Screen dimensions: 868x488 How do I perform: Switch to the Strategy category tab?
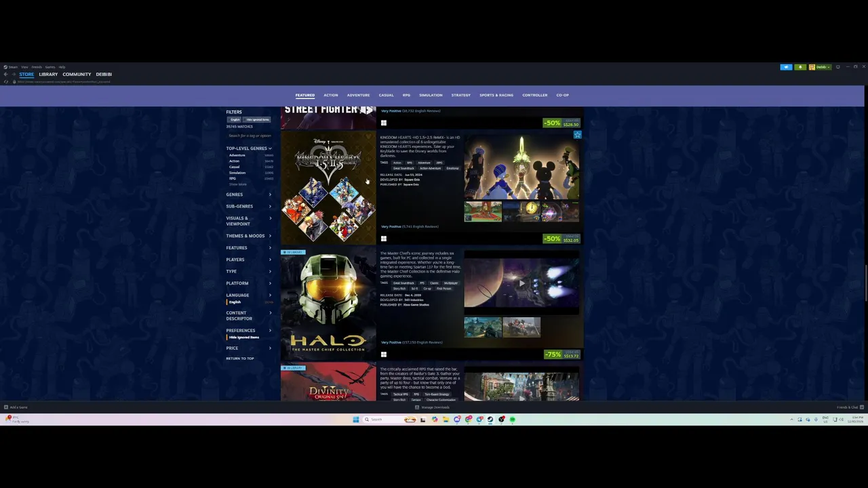pyautogui.click(x=461, y=95)
